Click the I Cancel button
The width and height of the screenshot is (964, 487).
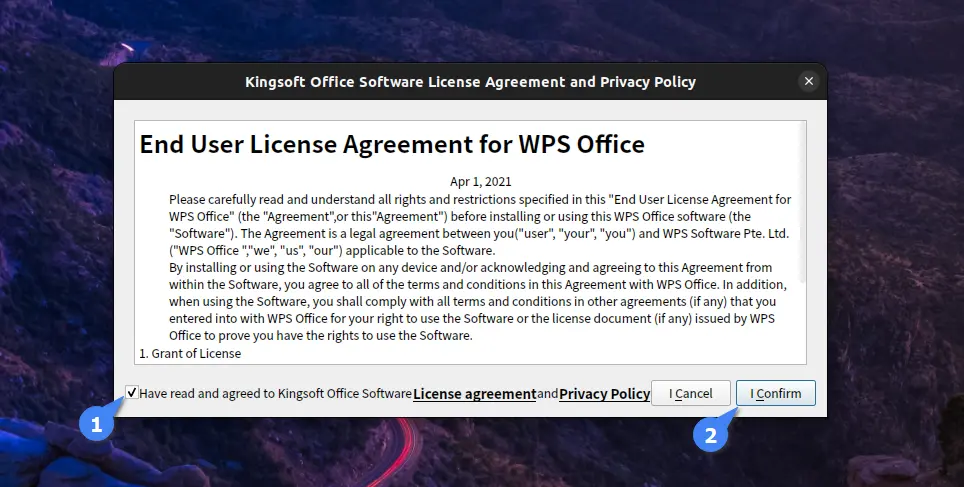[x=690, y=394]
